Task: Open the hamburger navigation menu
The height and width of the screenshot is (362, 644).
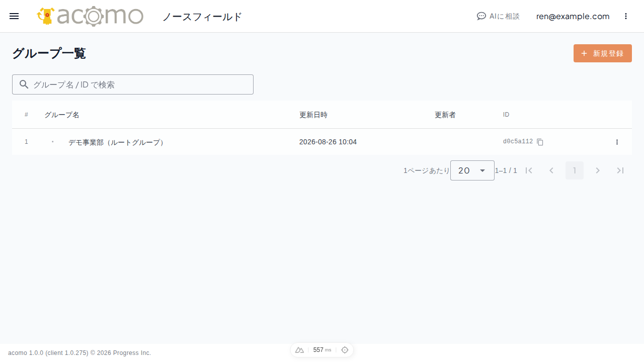Action: [14, 16]
